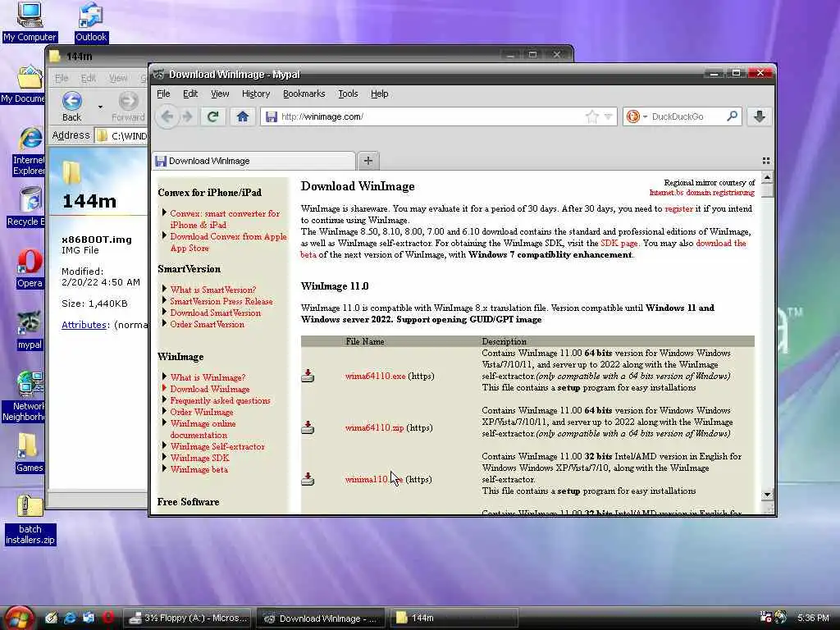Click Back in the 144m Explorer window

point(72,106)
